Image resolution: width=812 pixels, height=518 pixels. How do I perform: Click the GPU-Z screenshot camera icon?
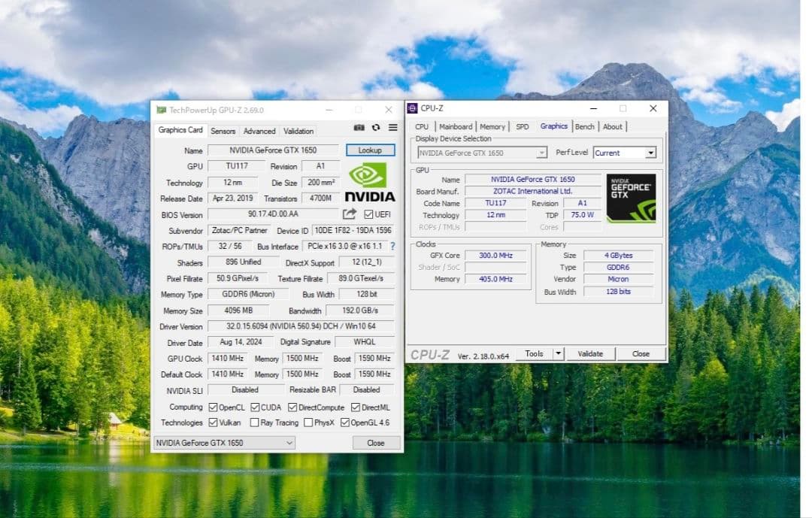pos(359,127)
